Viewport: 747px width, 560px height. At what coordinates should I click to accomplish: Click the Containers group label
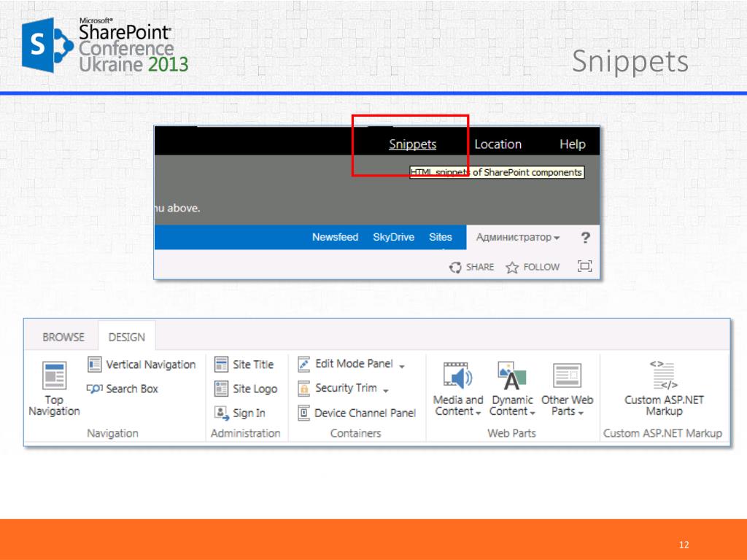click(356, 433)
